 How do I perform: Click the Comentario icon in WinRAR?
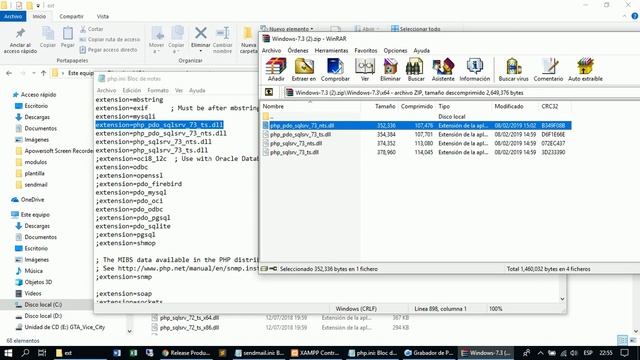click(x=548, y=69)
